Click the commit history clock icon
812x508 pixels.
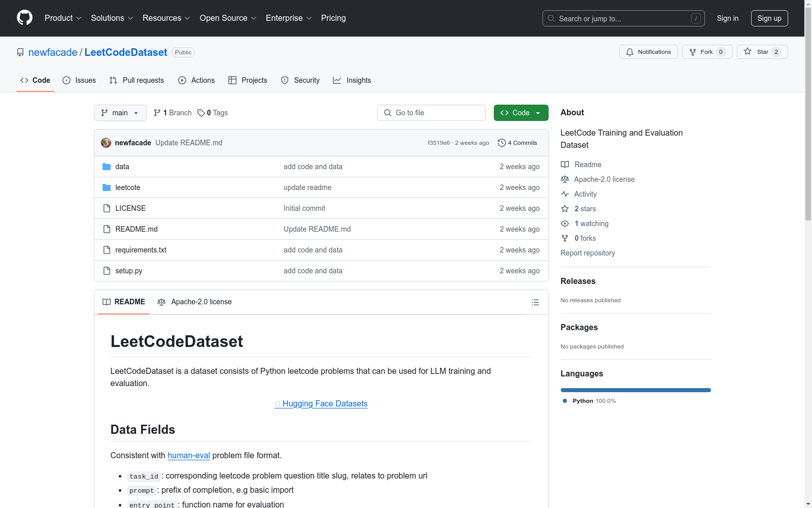coord(502,143)
